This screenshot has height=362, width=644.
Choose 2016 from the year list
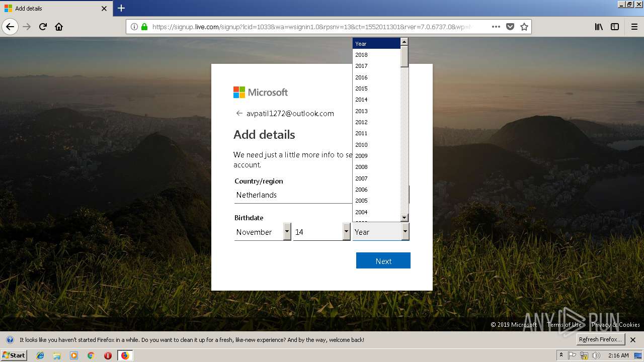(376, 77)
